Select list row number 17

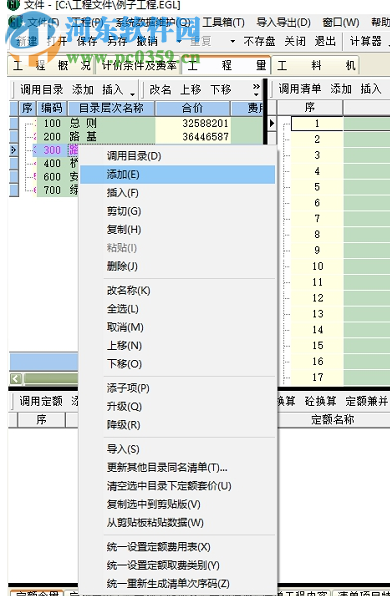tap(317, 377)
